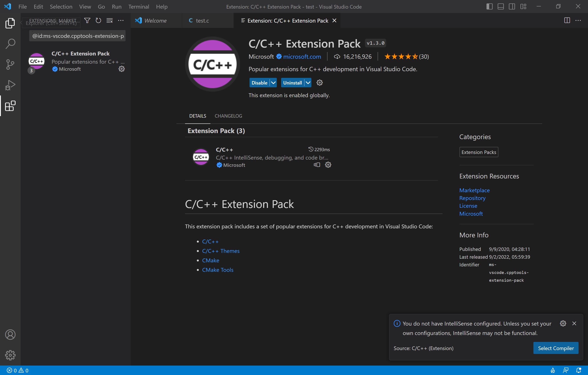Open Source Control view in activity bar

click(10, 65)
